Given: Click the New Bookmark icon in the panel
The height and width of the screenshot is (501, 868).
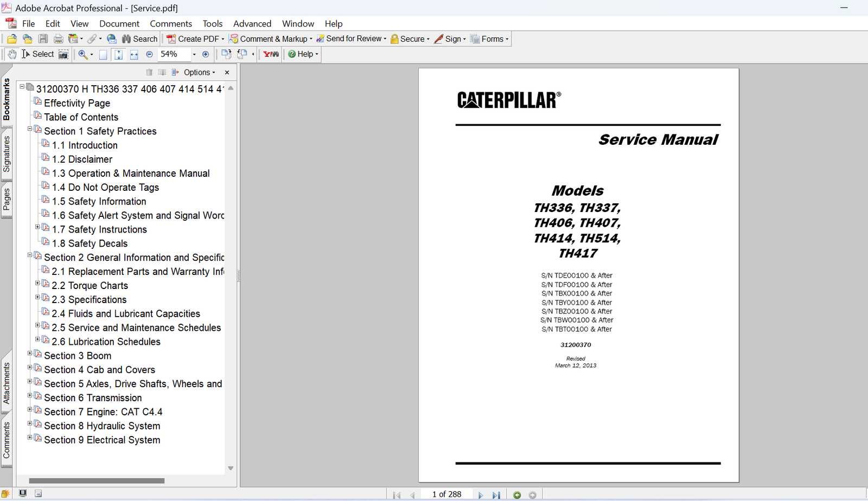Looking at the screenshot, I should click(x=162, y=72).
